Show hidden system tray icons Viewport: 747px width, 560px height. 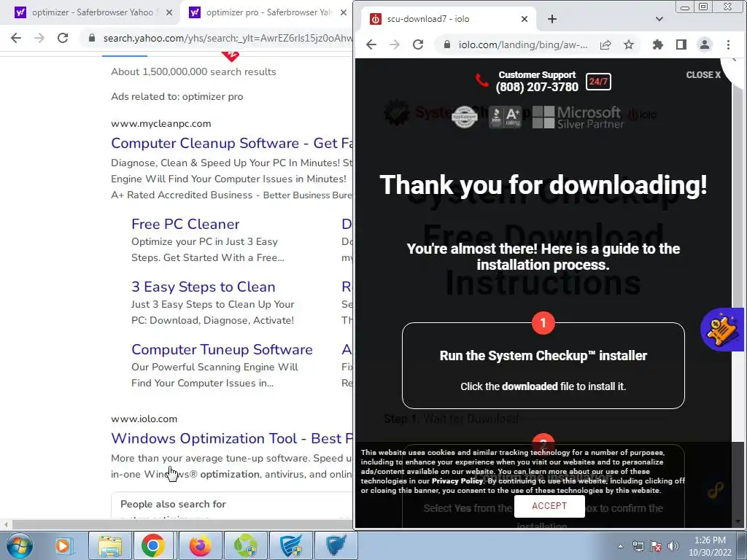pos(620,546)
